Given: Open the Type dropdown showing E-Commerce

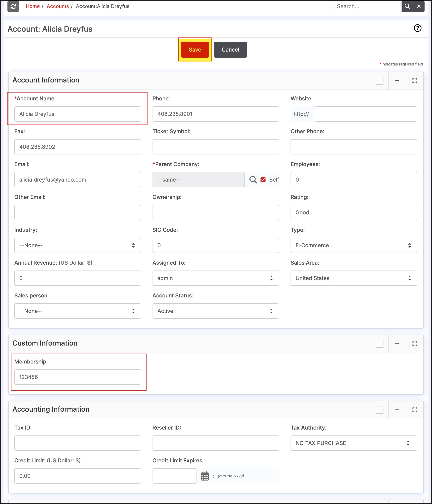Looking at the screenshot, I should pyautogui.click(x=354, y=245).
